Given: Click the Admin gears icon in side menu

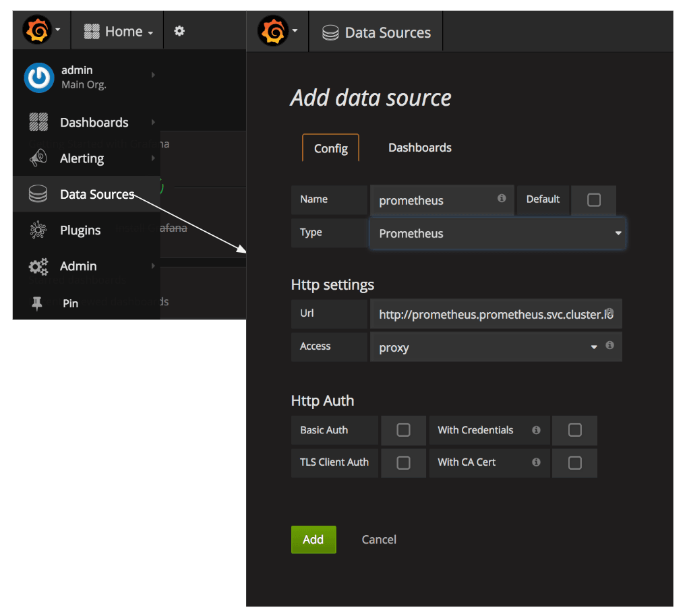Looking at the screenshot, I should pos(38,266).
